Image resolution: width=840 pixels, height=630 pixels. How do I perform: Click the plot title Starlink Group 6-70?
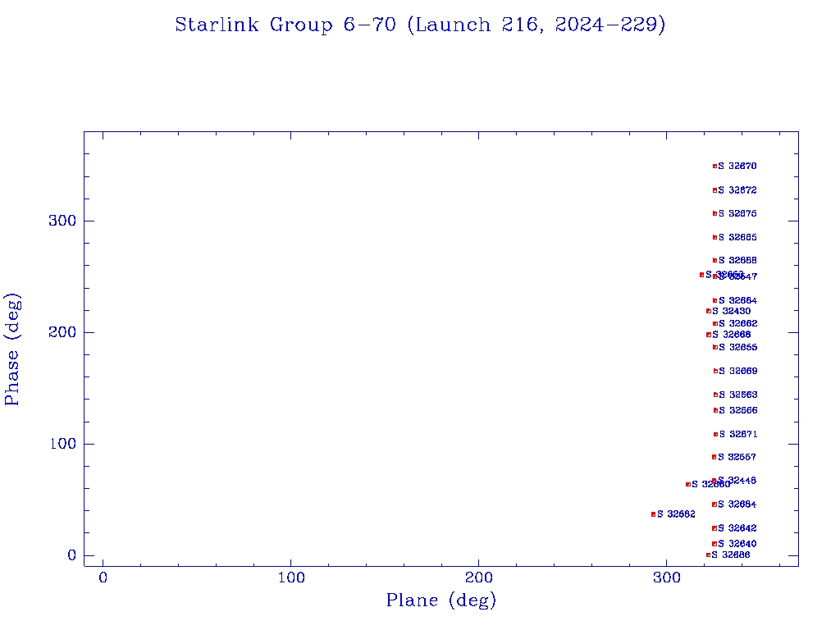click(x=420, y=25)
